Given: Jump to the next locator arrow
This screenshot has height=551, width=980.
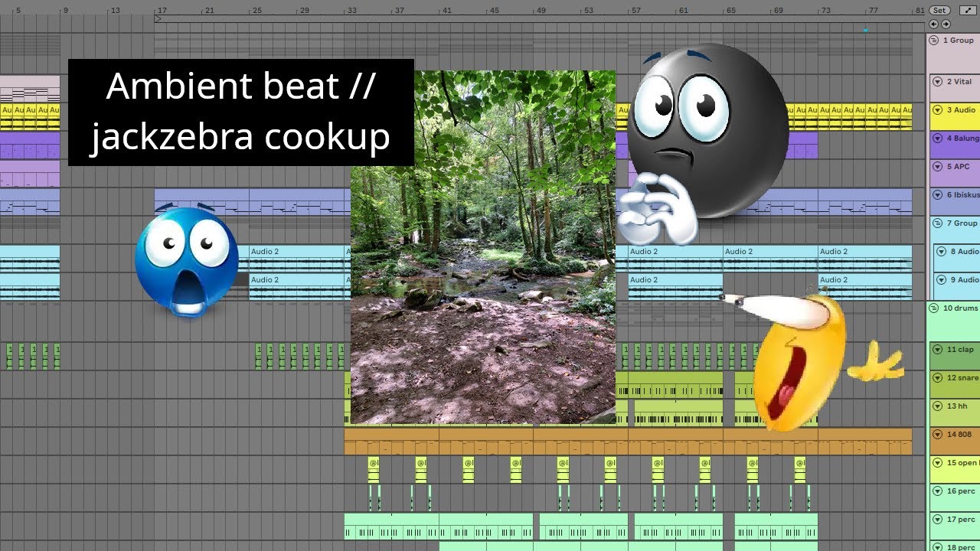Looking at the screenshot, I should [x=946, y=24].
